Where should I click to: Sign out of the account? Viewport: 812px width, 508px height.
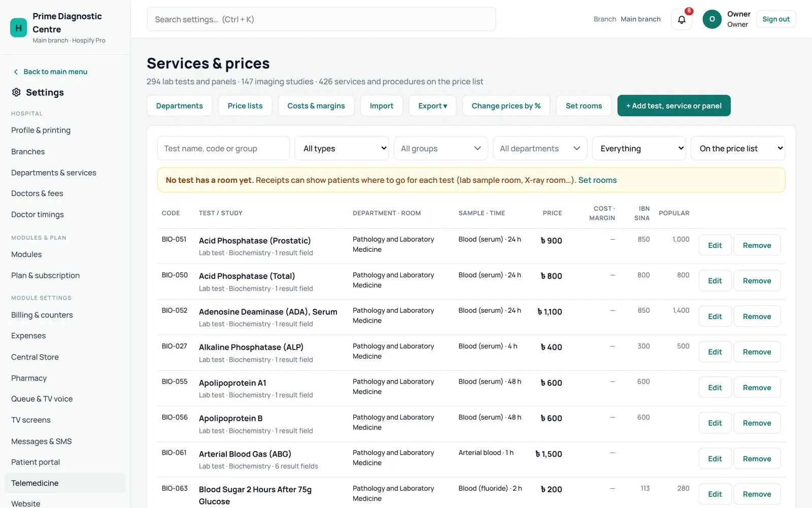pos(776,19)
